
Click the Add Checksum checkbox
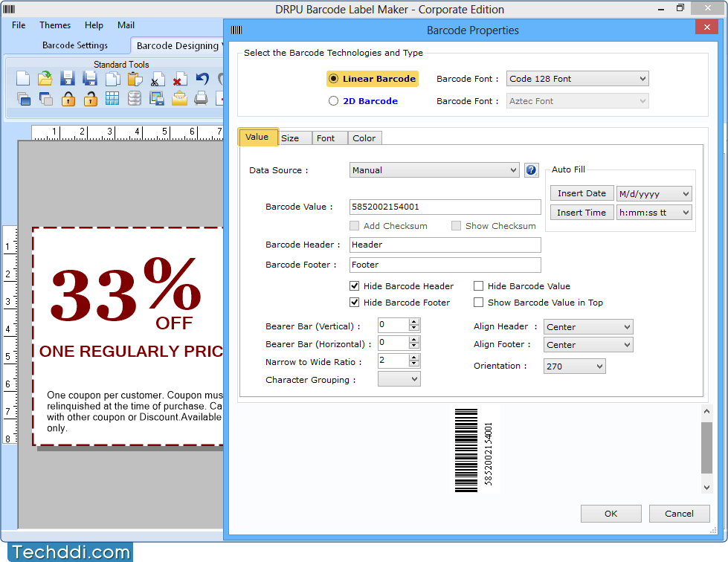354,226
